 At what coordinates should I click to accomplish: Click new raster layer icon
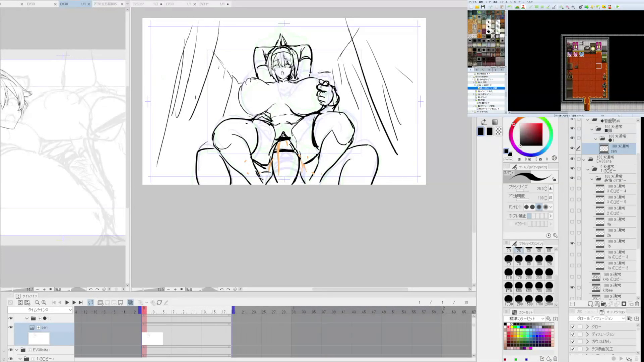click(590, 304)
